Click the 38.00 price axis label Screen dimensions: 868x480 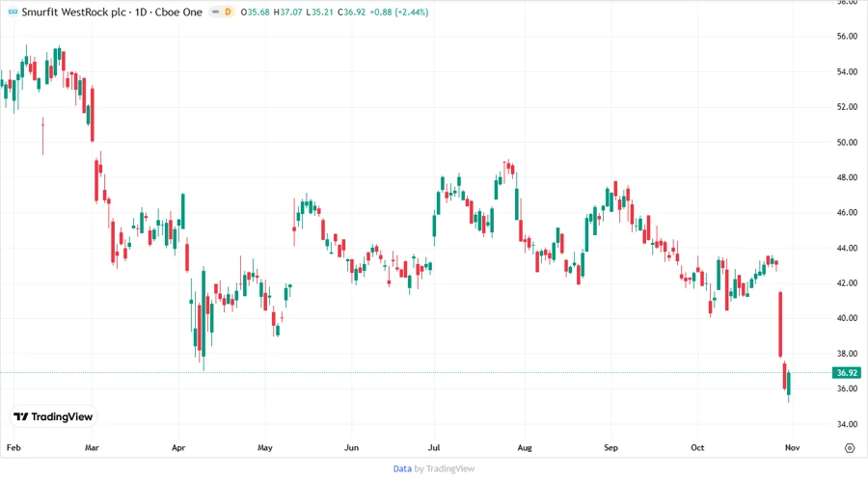847,354
